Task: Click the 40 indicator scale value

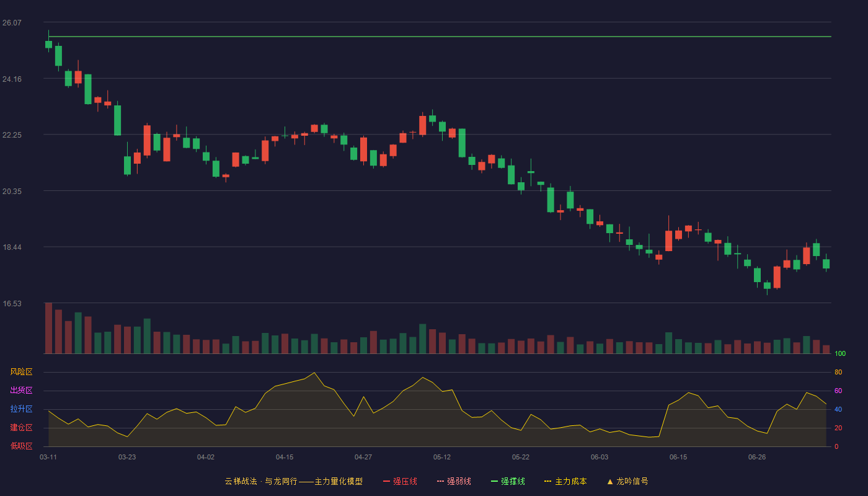Action: (x=838, y=409)
